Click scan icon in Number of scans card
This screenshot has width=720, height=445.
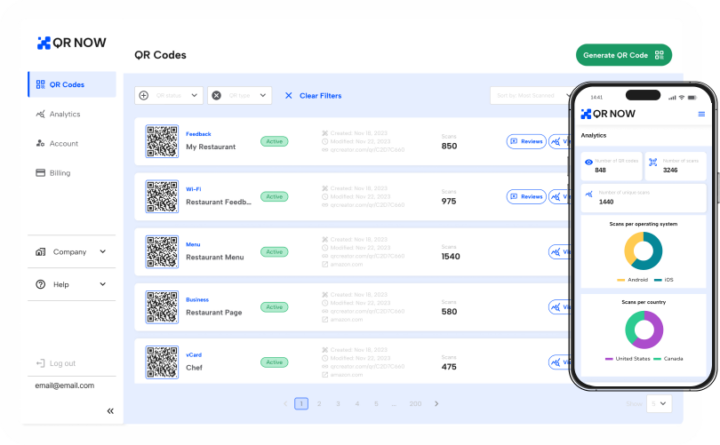tap(653, 162)
